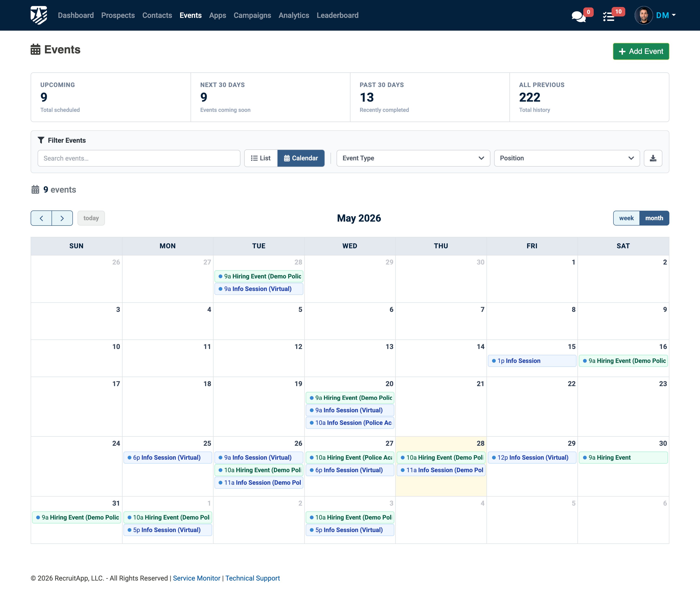This screenshot has height=591, width=700.
Task: Open Contacts in the top navigation
Action: [157, 15]
